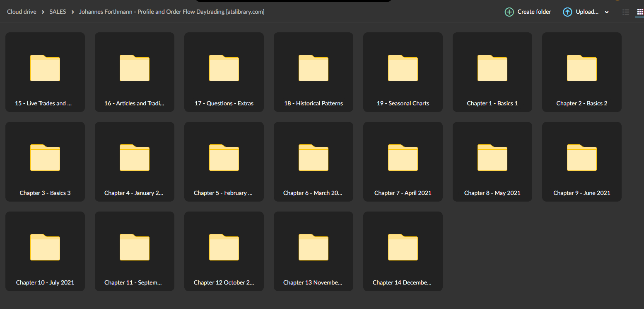
Task: Navigate to SALES breadcrumb folder
Action: 58,12
